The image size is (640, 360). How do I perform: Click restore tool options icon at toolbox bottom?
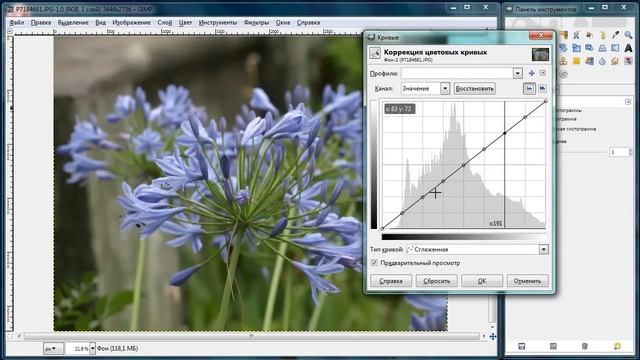[553, 346]
